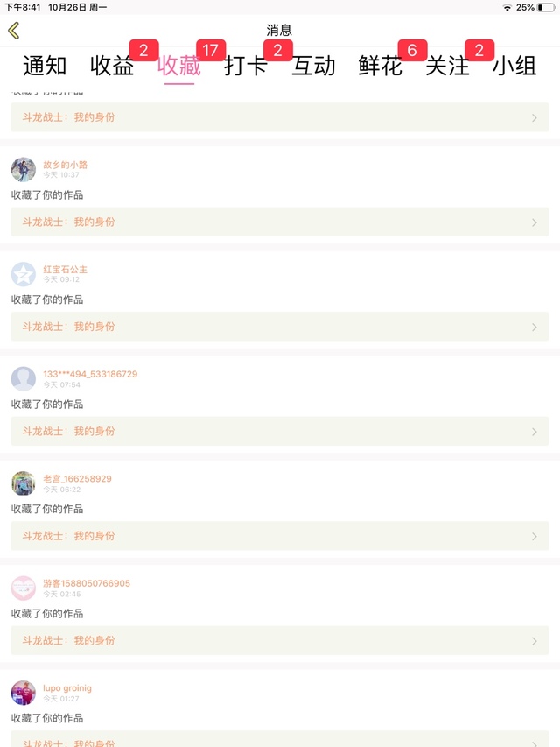This screenshot has width=560, height=747.
Task: Open 游客1588050766905's pink avatar
Action: tap(24, 588)
